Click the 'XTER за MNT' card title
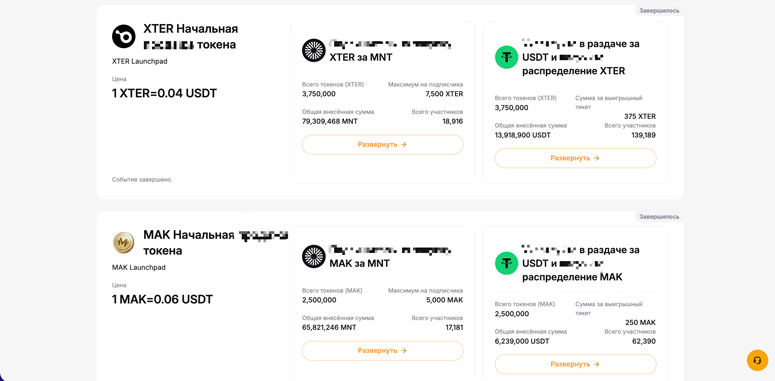 tap(361, 57)
